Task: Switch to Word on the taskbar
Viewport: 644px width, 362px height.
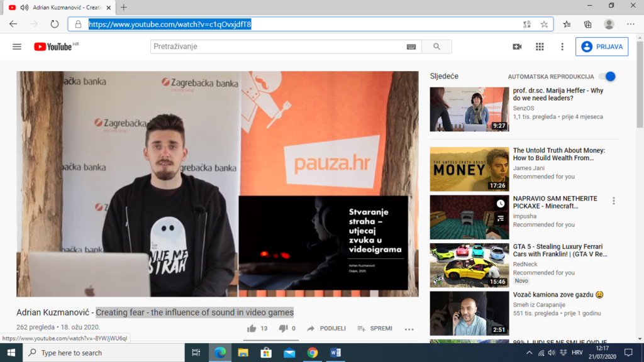Action: (x=335, y=353)
